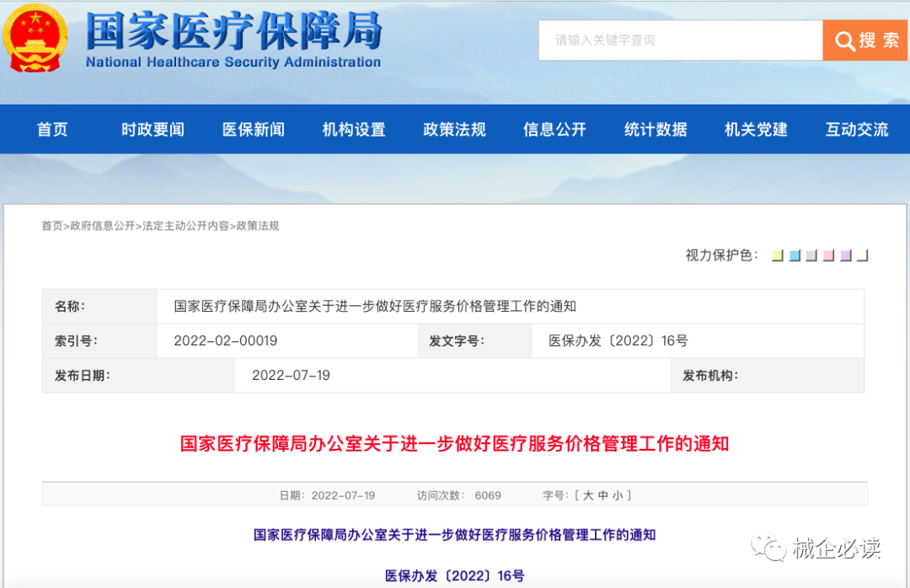Click the 国家医疗保障局 site title text

click(x=234, y=30)
